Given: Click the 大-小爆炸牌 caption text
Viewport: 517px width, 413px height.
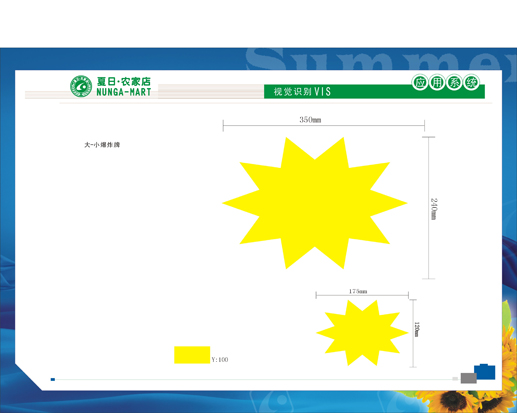Looking at the screenshot, I should tap(102, 145).
